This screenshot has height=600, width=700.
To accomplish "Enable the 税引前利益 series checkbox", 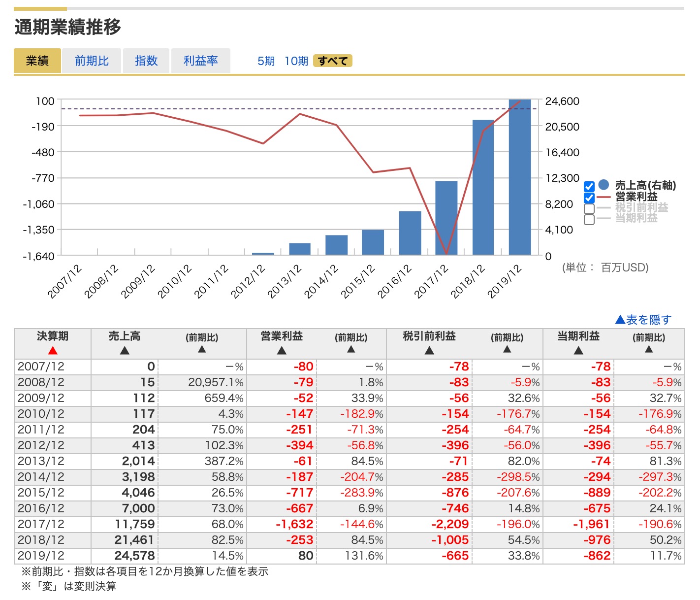I will pos(589,208).
